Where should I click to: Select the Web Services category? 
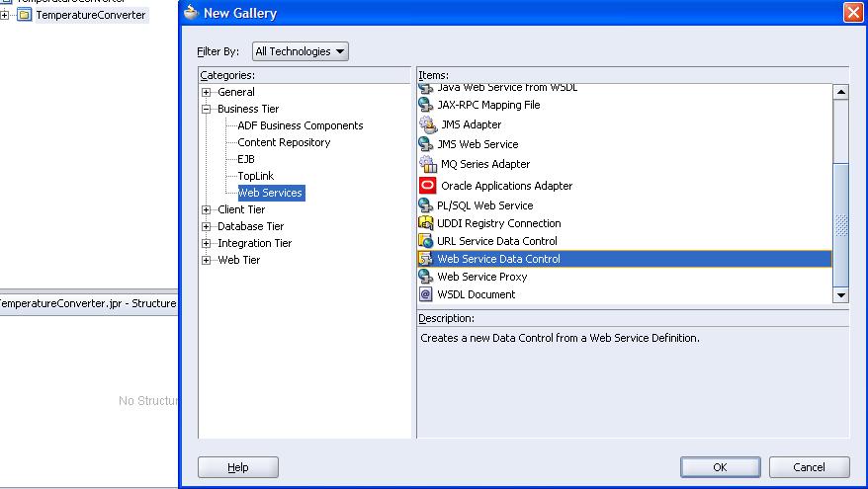coord(271,193)
